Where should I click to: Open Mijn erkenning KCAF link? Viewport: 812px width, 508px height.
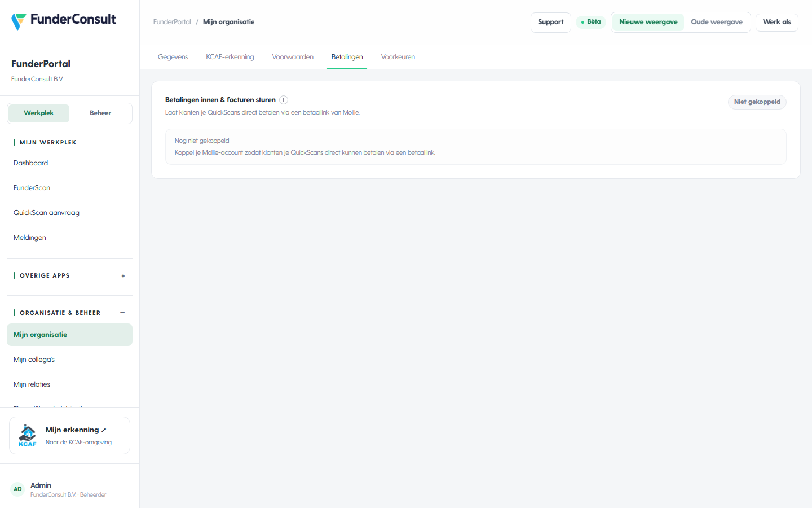coord(69,435)
